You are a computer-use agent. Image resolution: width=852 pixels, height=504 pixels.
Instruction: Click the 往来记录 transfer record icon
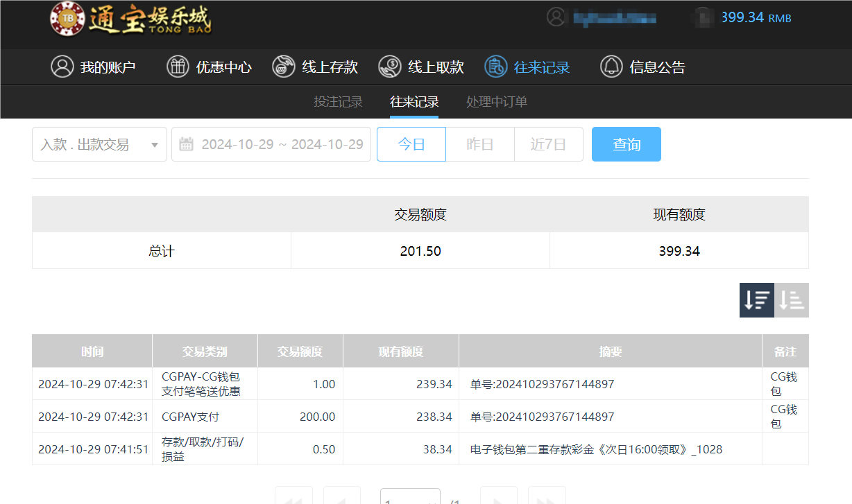point(495,67)
